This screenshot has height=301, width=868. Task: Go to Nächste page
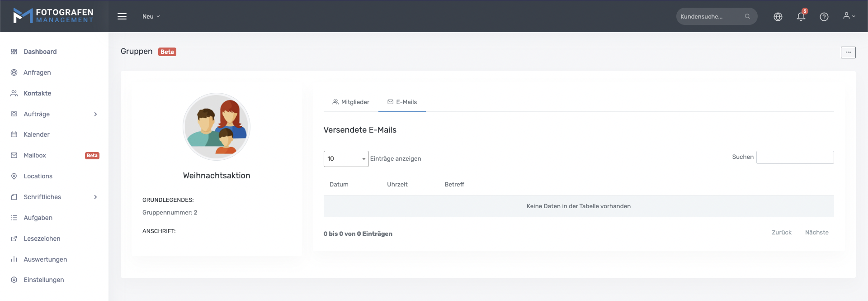click(x=816, y=233)
